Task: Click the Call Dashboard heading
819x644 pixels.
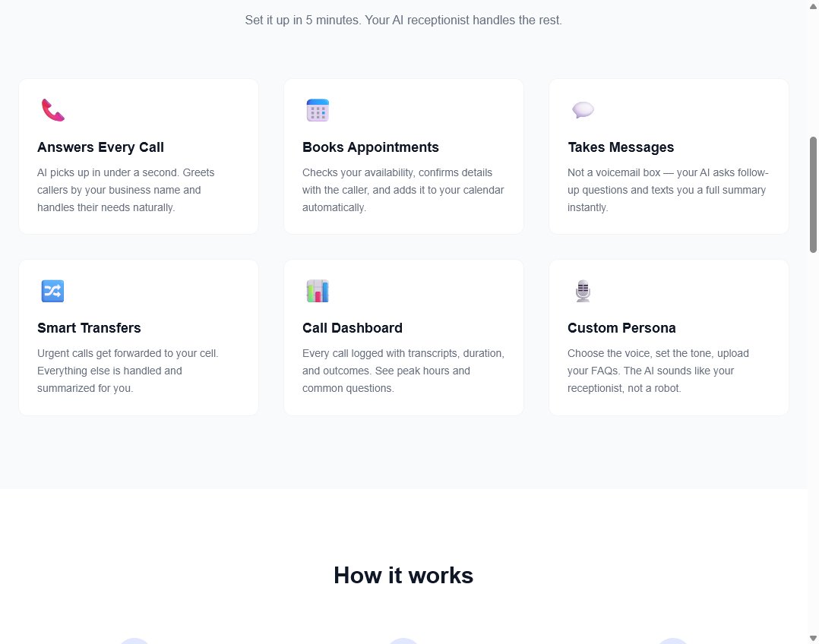Action: point(353,327)
